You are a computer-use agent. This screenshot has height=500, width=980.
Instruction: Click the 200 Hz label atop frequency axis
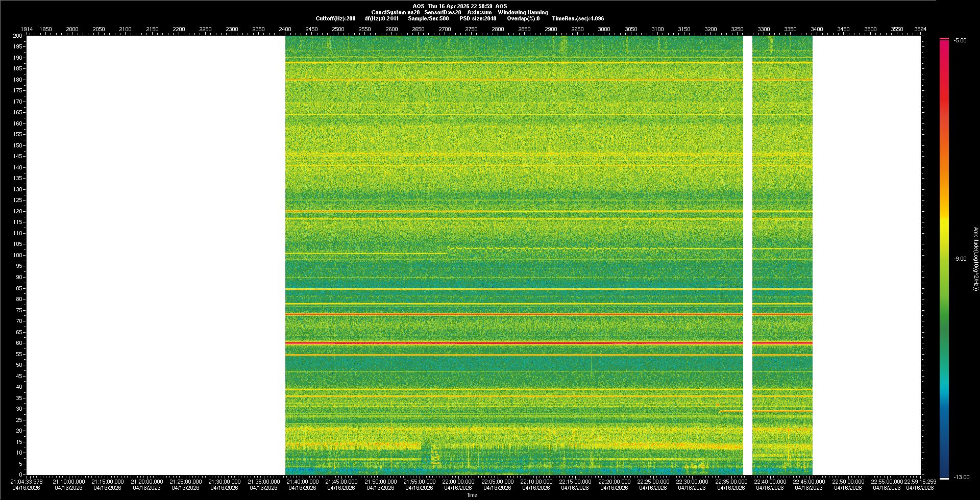[18, 36]
